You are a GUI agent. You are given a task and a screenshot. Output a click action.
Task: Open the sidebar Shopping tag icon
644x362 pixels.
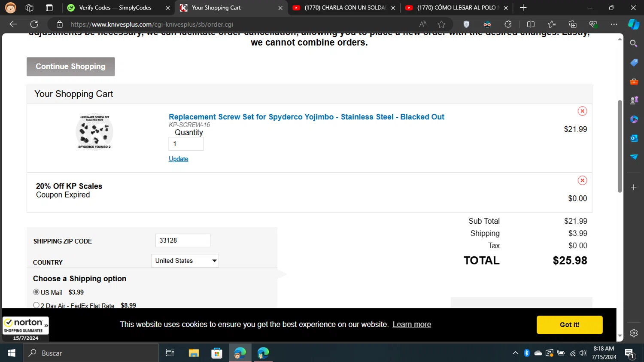(634, 63)
